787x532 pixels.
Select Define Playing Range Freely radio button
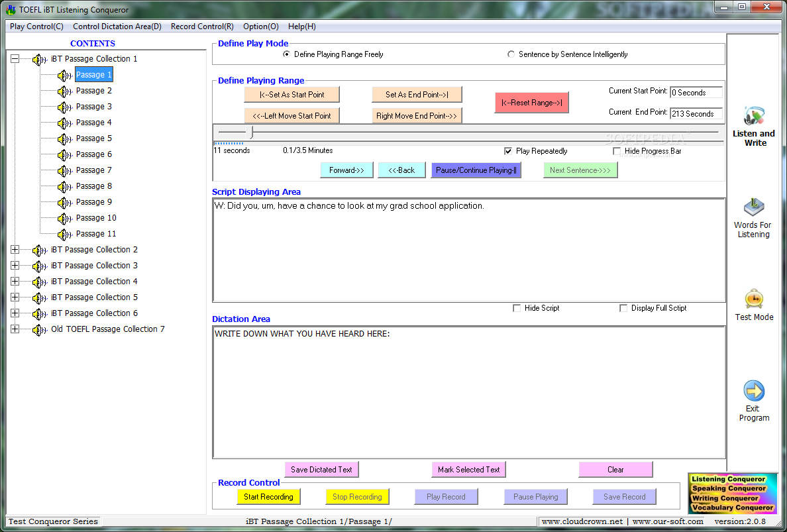click(x=286, y=54)
